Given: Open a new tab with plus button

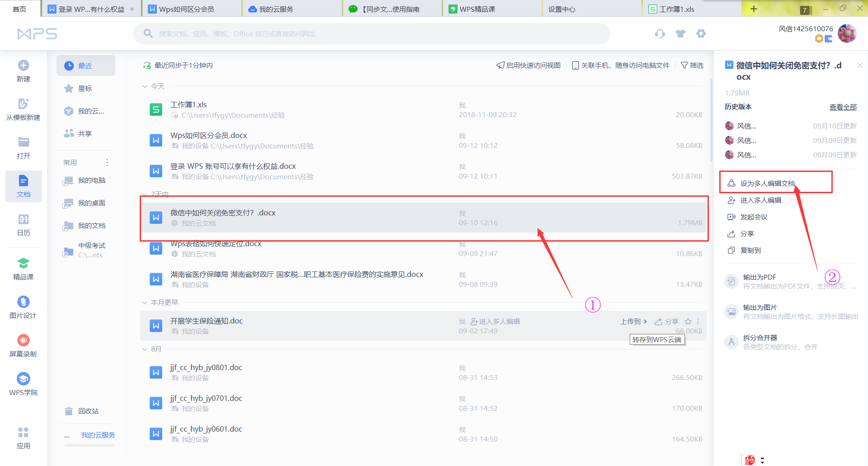Looking at the screenshot, I should click(x=754, y=9).
